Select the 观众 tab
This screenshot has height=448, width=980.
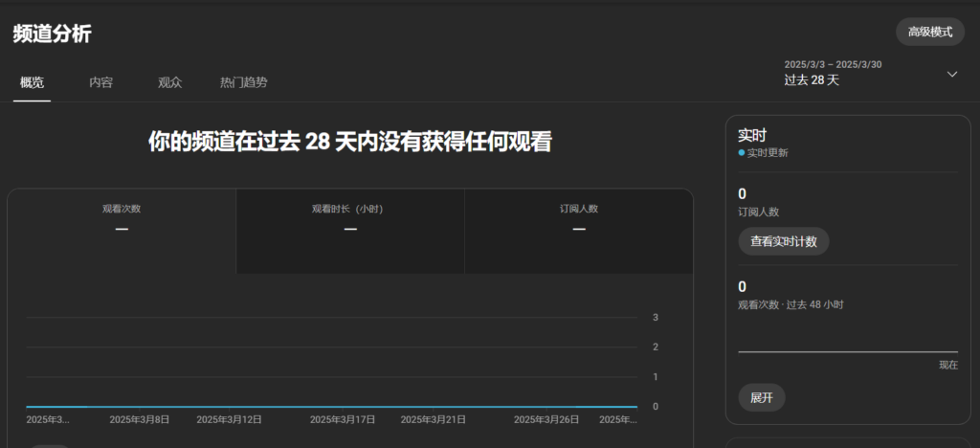pyautogui.click(x=170, y=82)
